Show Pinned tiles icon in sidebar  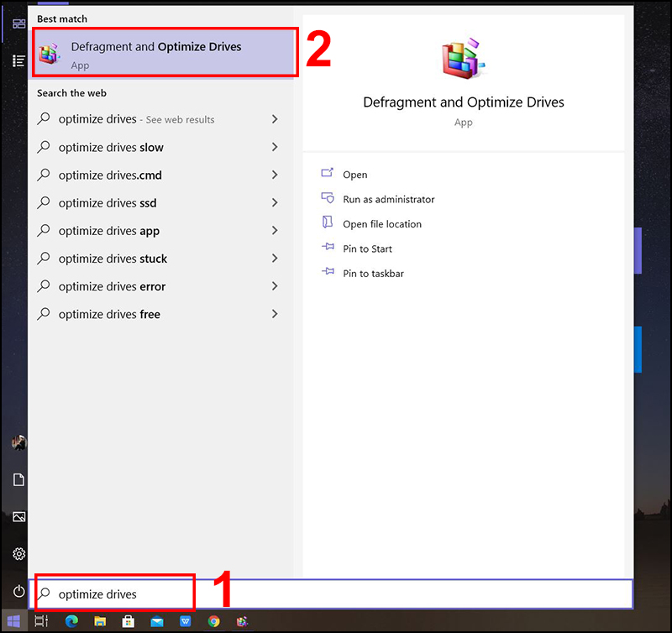[x=18, y=24]
